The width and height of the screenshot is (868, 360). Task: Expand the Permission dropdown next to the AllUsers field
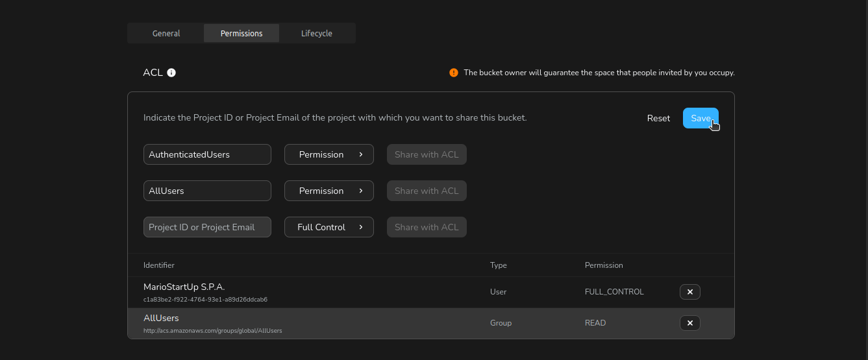pos(329,191)
